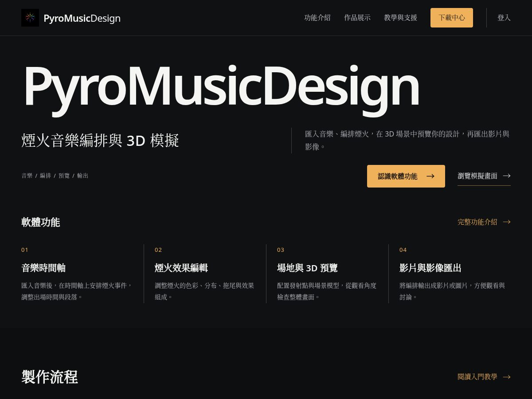Click the 認識軟體功能 button
Image resolution: width=532 pixels, height=399 pixels.
point(406,176)
